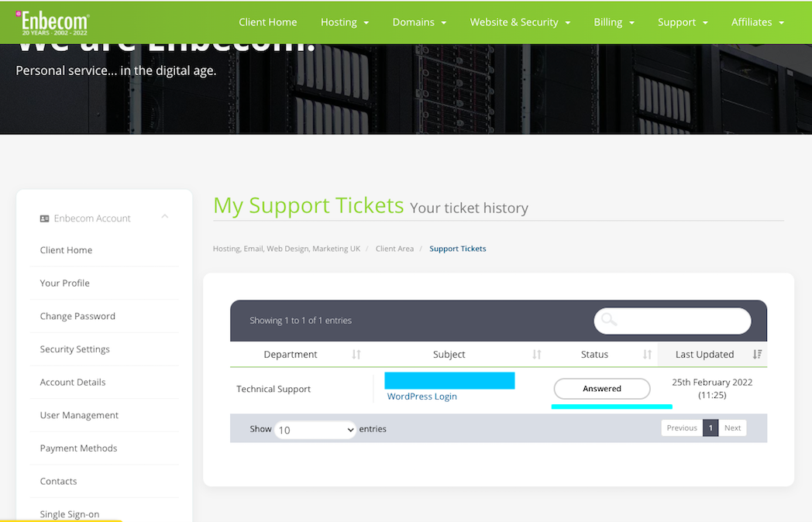
Task: Click the My Support Tickets heading
Action: pyautogui.click(x=308, y=205)
